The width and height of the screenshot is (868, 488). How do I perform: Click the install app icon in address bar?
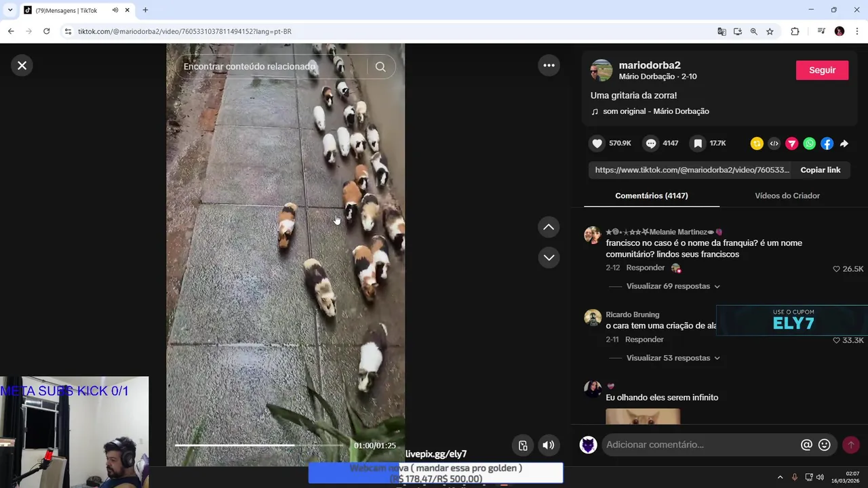pyautogui.click(x=738, y=31)
